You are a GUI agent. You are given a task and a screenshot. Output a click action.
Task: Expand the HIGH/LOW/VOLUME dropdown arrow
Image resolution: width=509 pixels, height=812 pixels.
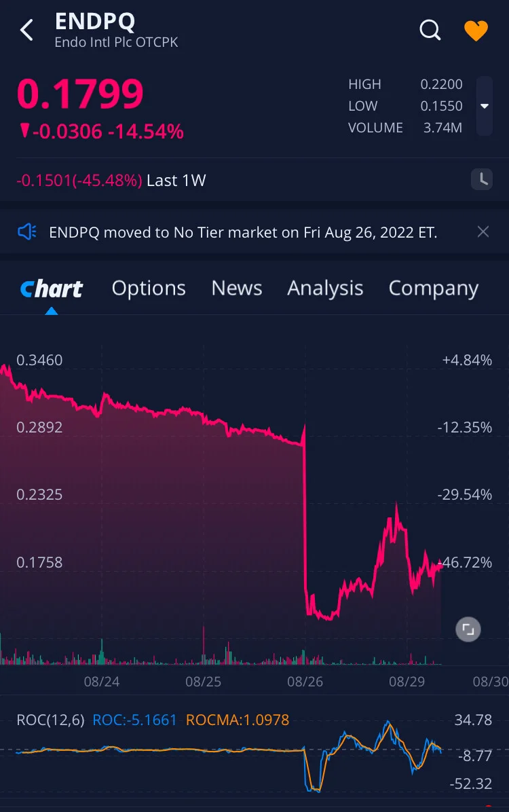tap(484, 106)
